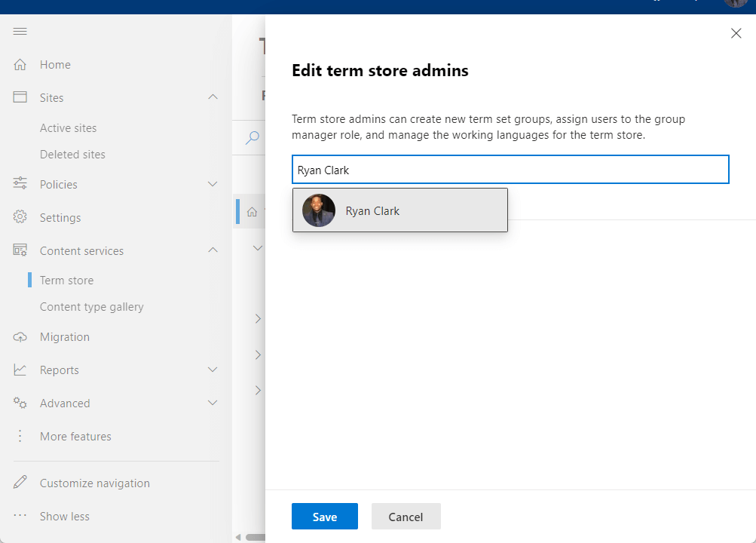Open Content type gallery
Screen dimensions: 756x543
(x=92, y=307)
